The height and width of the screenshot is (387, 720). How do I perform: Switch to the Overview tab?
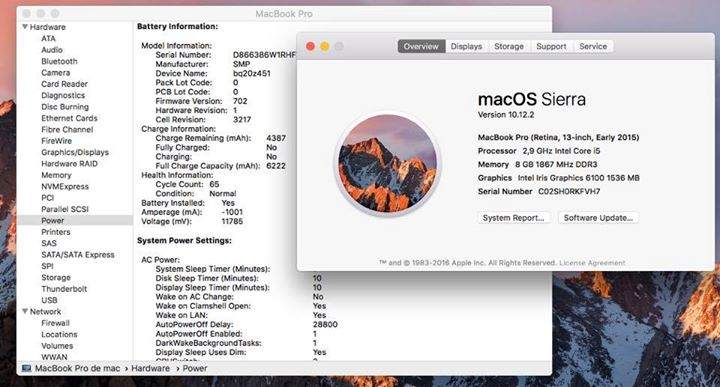[421, 46]
